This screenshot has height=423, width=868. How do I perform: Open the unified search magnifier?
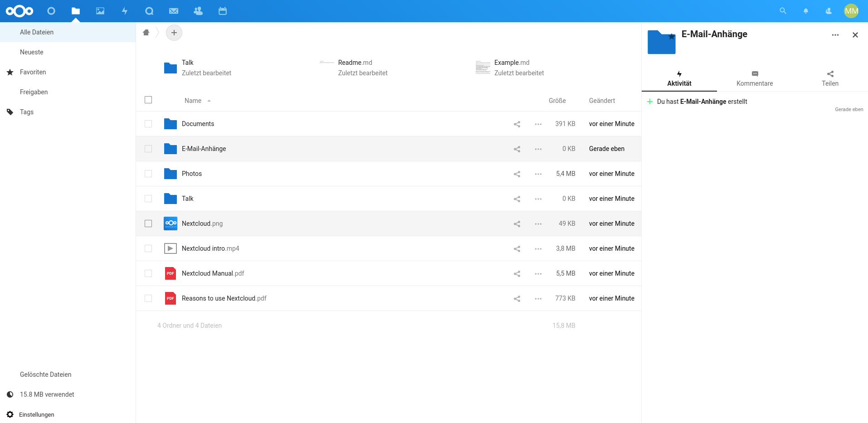click(783, 11)
